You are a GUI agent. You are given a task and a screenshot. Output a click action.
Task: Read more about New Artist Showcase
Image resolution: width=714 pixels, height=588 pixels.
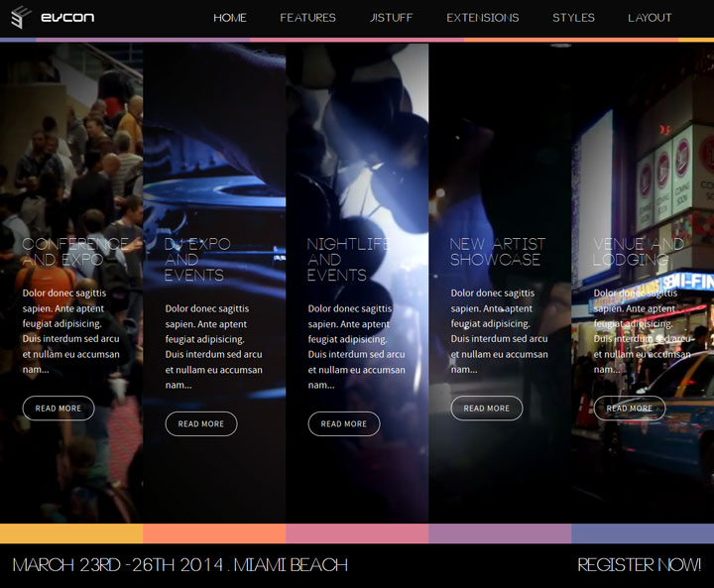pos(487,409)
